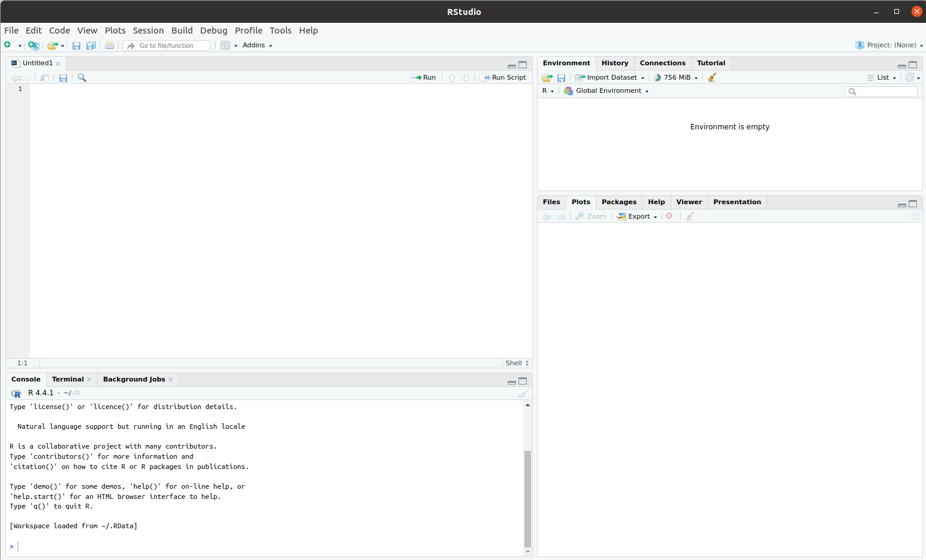Switch to the History tab
This screenshot has width=926, height=560.
pyautogui.click(x=615, y=63)
